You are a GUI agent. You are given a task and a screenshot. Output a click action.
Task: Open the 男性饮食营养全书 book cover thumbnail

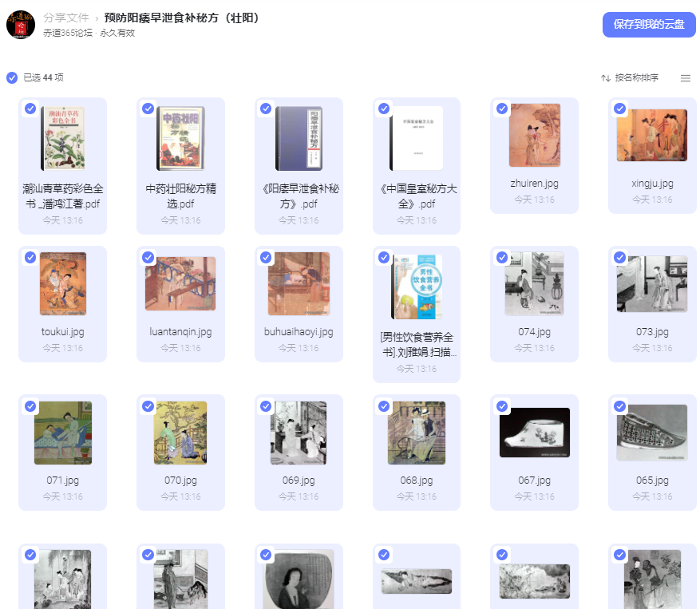[417, 287]
